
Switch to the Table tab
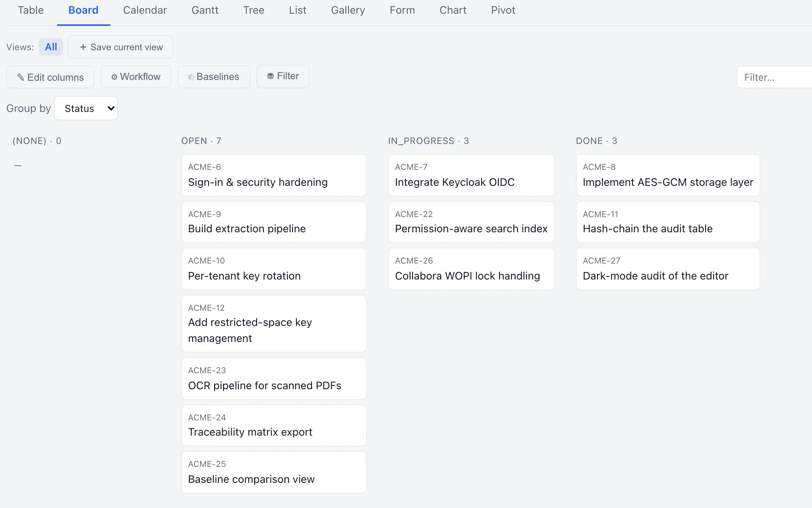pos(31,10)
